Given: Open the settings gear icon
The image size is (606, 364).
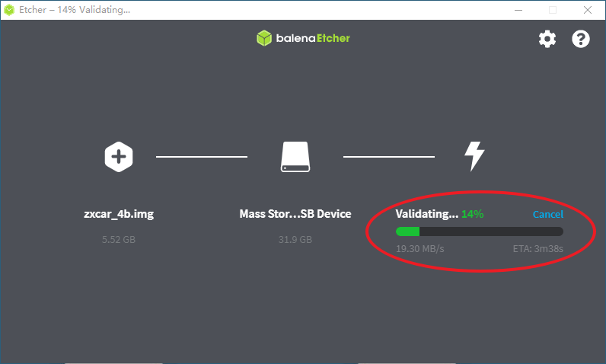Looking at the screenshot, I should [547, 39].
